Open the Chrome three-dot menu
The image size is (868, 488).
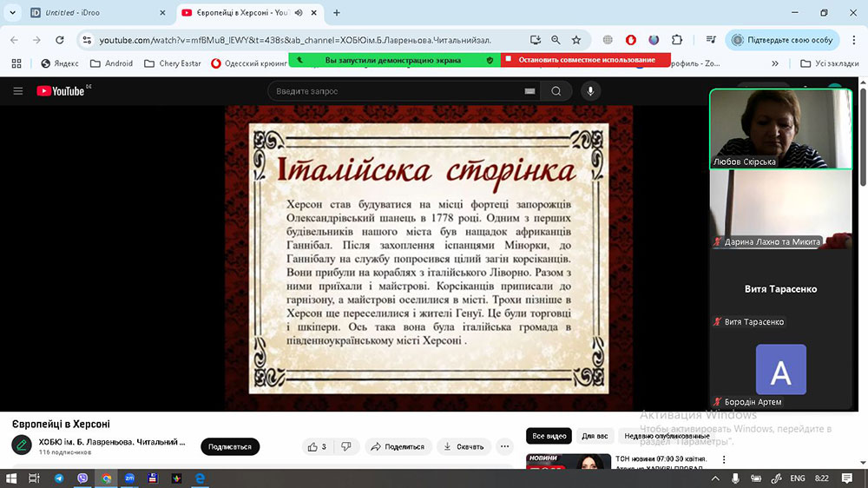point(853,40)
